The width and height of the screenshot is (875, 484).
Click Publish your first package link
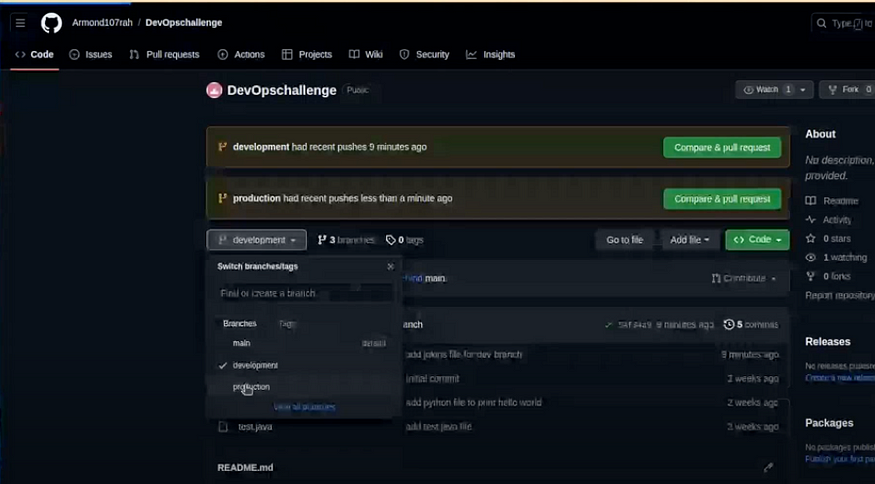[x=840, y=459]
